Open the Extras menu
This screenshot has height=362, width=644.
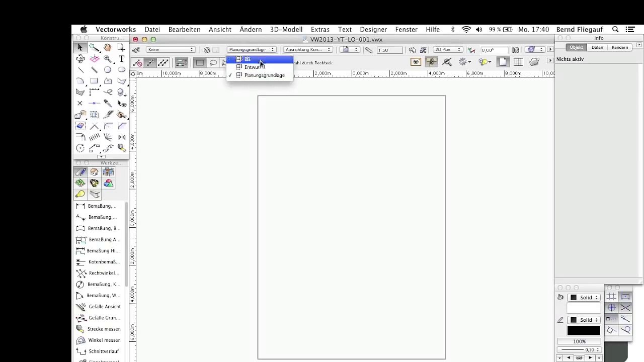pyautogui.click(x=320, y=30)
